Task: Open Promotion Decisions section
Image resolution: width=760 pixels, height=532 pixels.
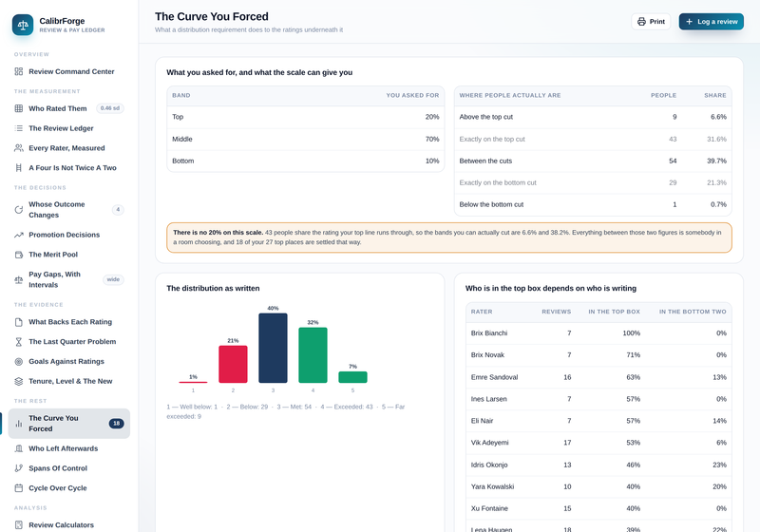Action: click(68, 235)
